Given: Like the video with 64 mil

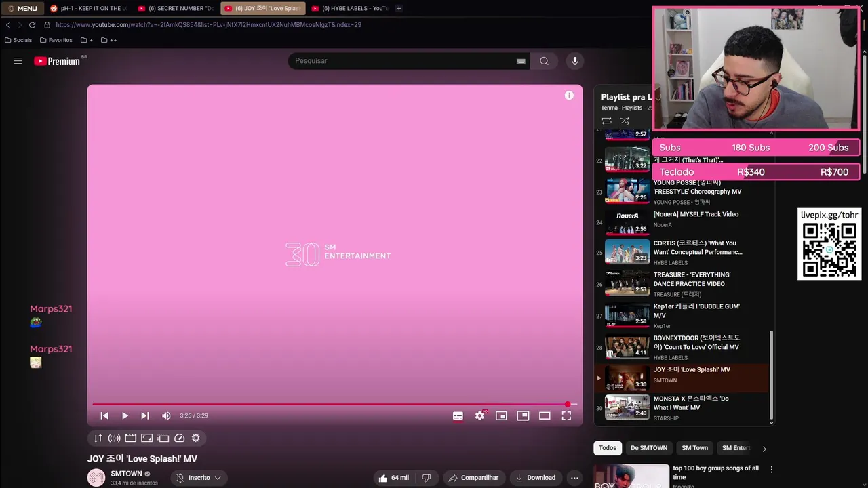Looking at the screenshot, I should pyautogui.click(x=394, y=478).
